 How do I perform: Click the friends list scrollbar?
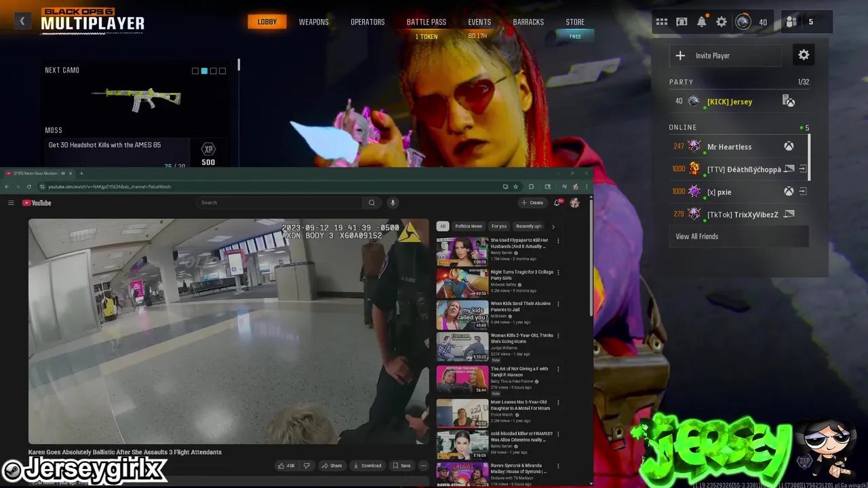tap(810, 157)
